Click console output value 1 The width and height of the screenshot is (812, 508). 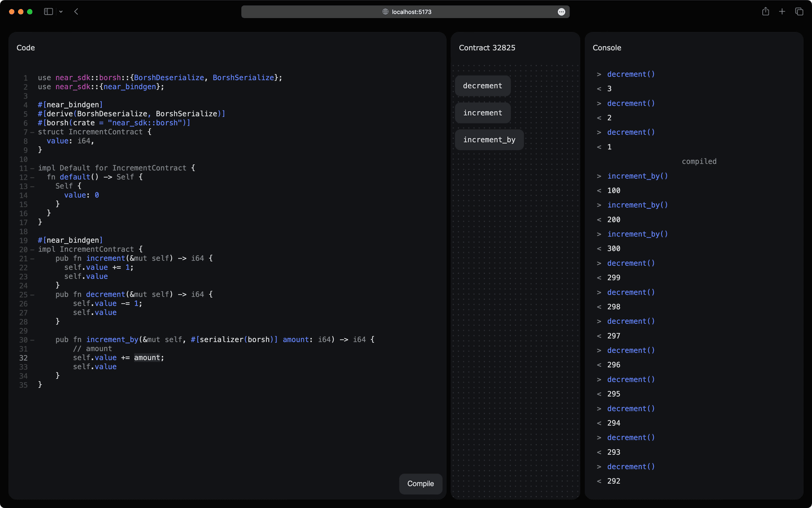[610, 147]
